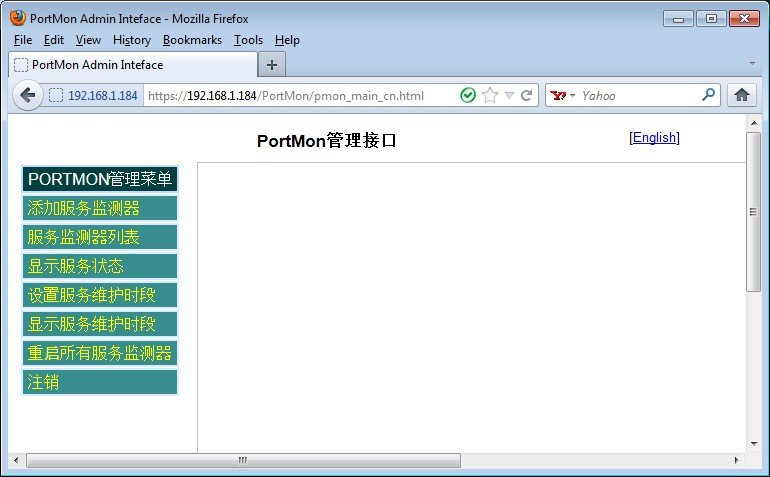Bookmark this page with the star icon
The width and height of the screenshot is (770, 477).
point(490,96)
